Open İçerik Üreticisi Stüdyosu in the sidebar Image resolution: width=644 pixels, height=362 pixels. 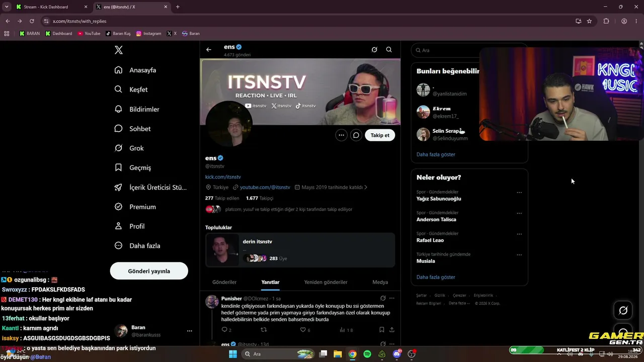[151, 187]
